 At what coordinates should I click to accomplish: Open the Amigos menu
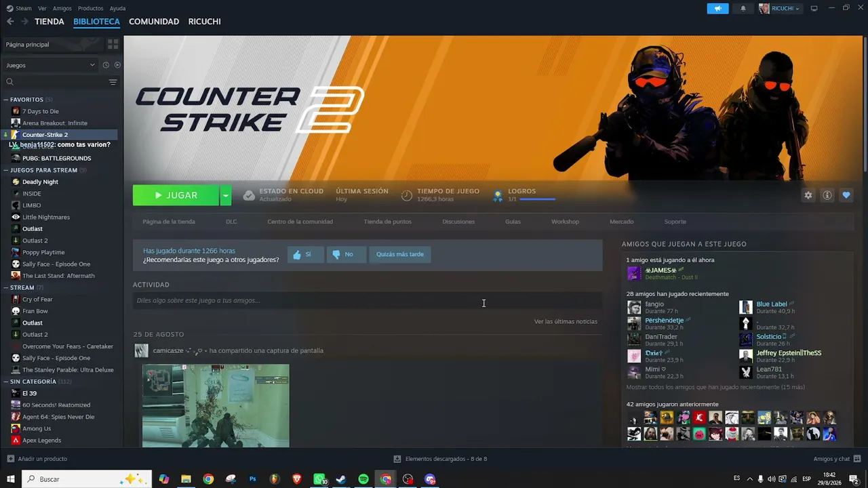click(x=62, y=8)
